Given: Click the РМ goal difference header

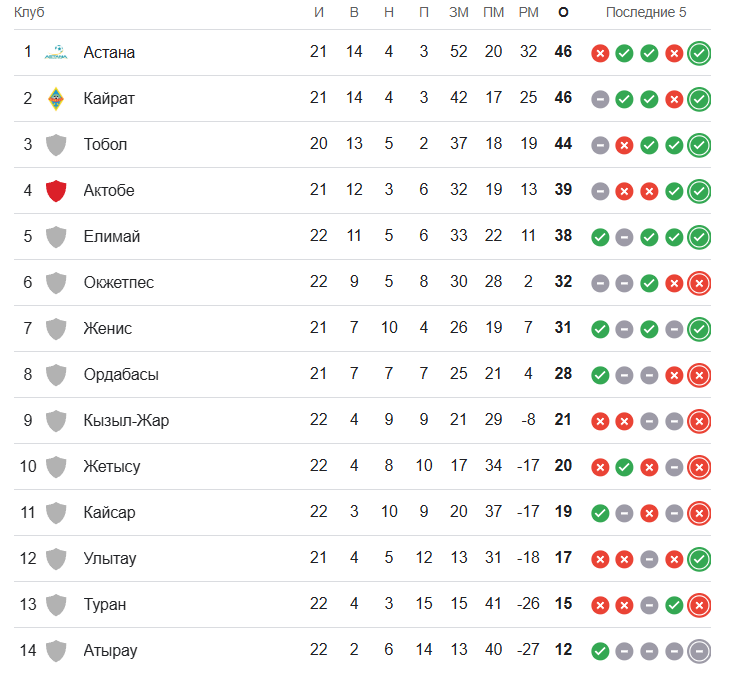Looking at the screenshot, I should [x=528, y=12].
